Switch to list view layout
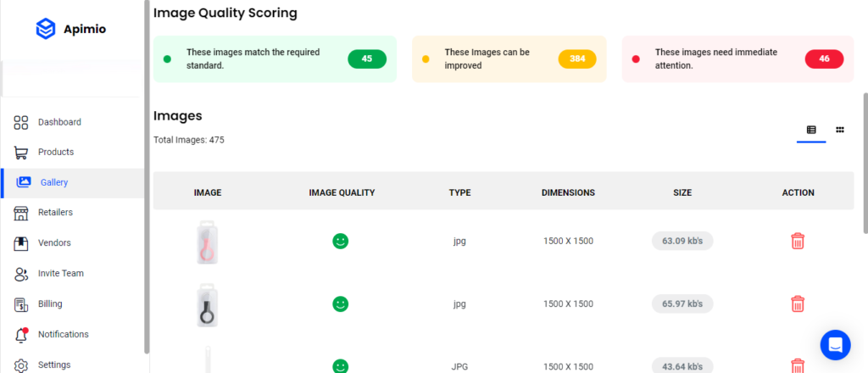The image size is (868, 373). [811, 130]
